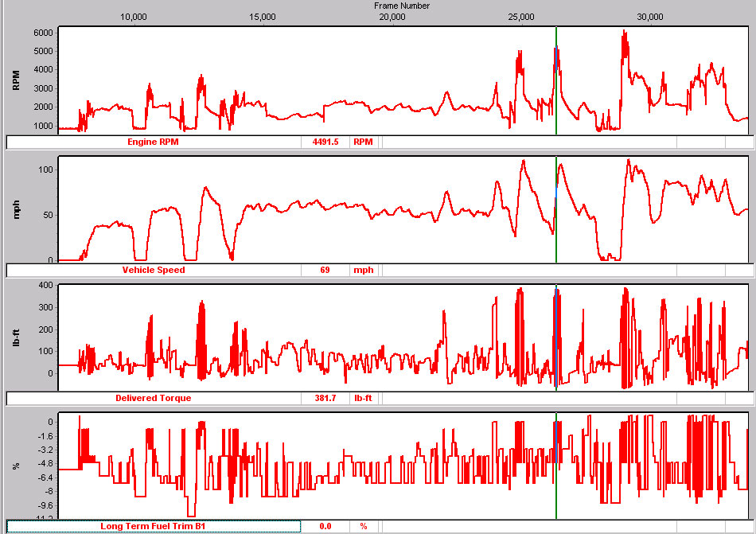
Task: Select the Engine RPM channel label
Action: (157, 142)
